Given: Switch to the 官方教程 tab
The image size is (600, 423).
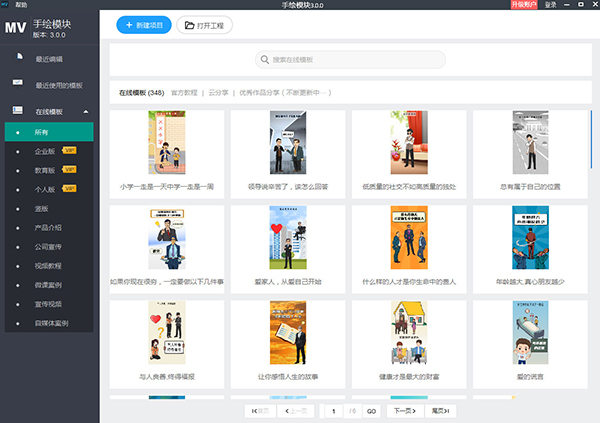Looking at the screenshot, I should click(x=184, y=92).
